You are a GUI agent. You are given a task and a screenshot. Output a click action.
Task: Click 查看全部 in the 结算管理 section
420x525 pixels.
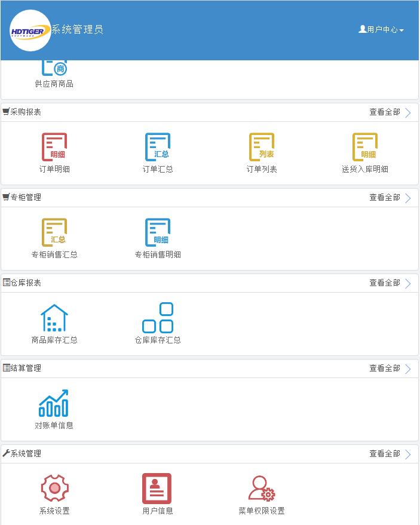coord(384,369)
